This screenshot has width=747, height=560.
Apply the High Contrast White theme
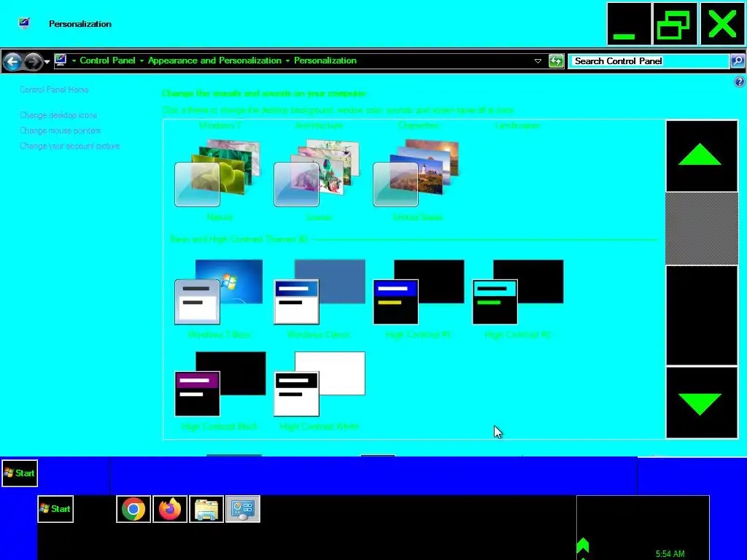[x=320, y=384]
